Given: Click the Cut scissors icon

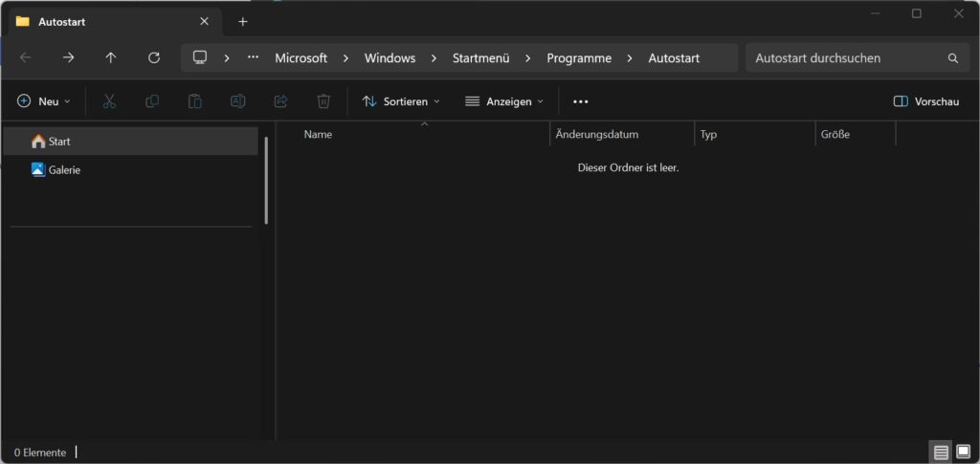Looking at the screenshot, I should click(x=109, y=101).
